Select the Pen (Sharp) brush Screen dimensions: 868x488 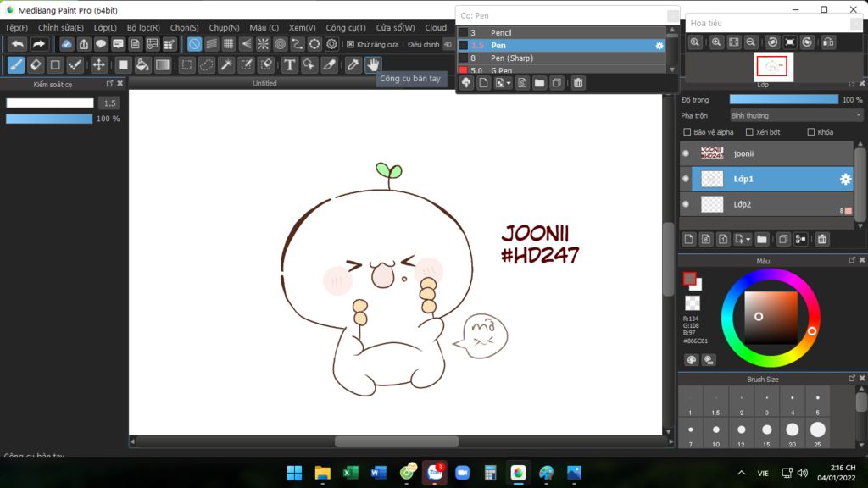561,58
